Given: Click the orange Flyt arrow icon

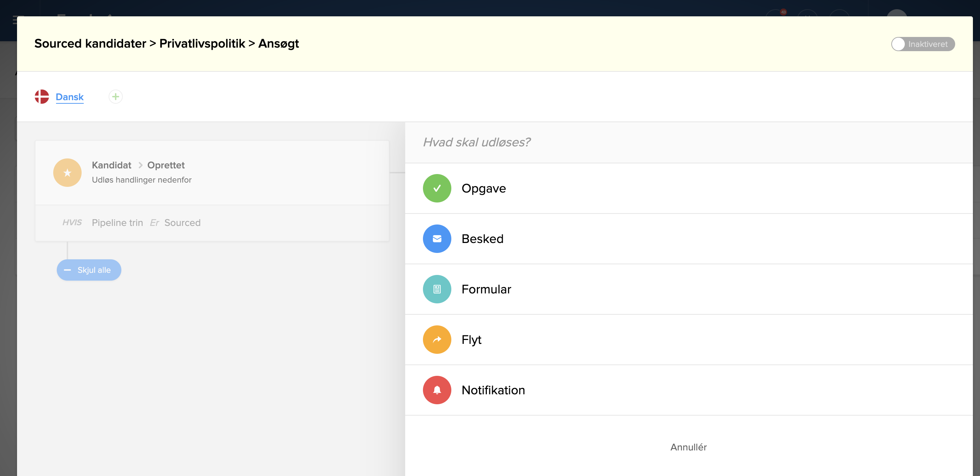Looking at the screenshot, I should point(437,340).
